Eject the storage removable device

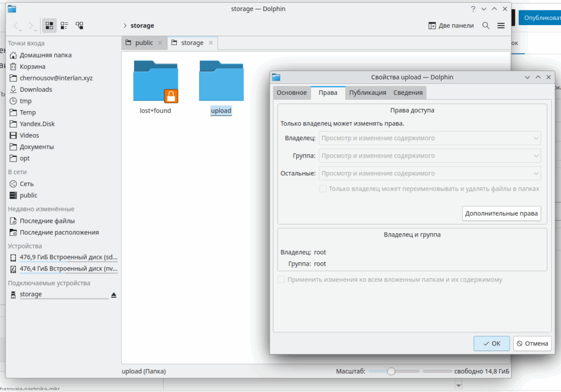click(x=114, y=295)
